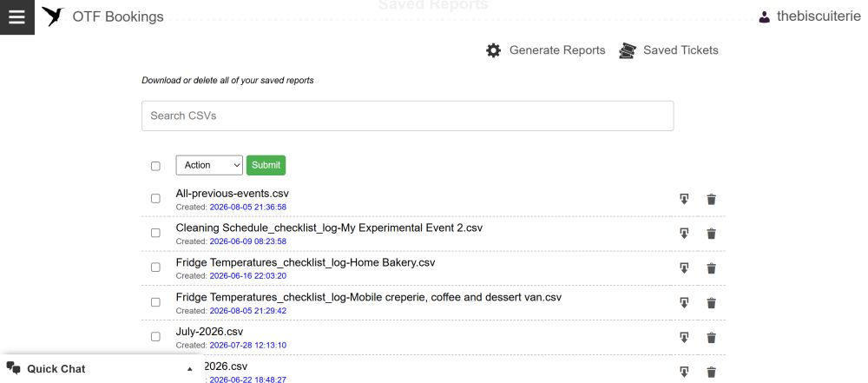
Task: Open Saved Tickets link
Action: click(x=681, y=50)
